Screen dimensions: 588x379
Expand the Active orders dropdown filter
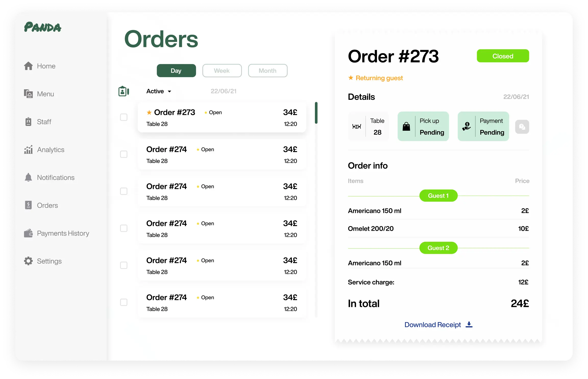158,90
